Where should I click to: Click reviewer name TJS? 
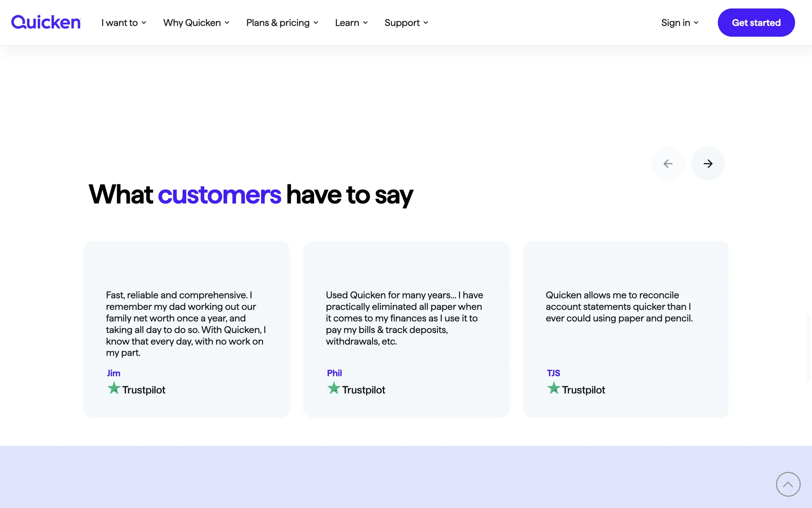tap(553, 373)
